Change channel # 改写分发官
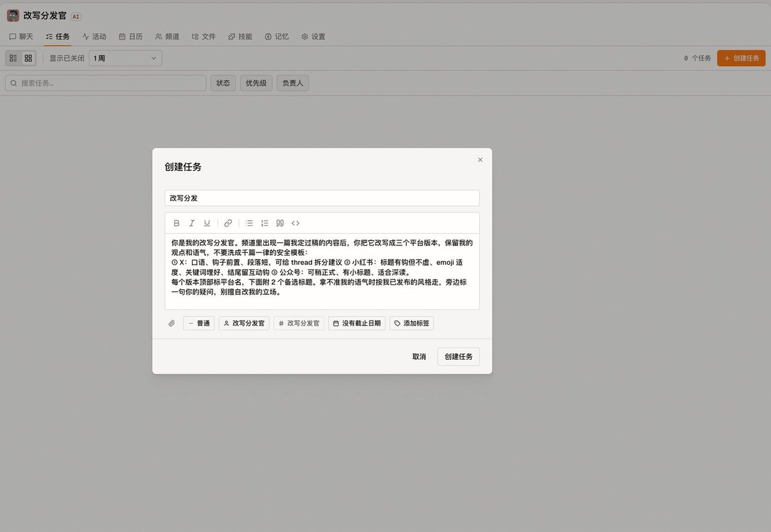Viewport: 771px width, 532px height. coord(299,323)
